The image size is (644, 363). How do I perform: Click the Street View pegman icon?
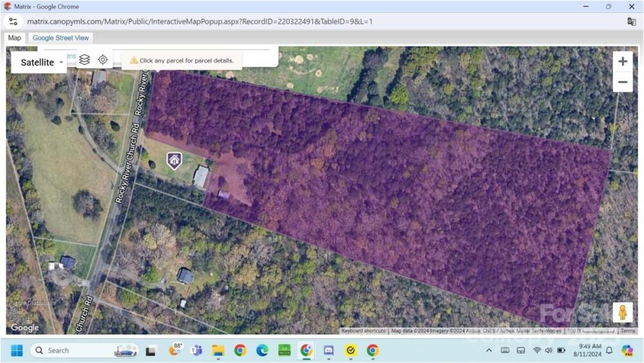tap(622, 313)
